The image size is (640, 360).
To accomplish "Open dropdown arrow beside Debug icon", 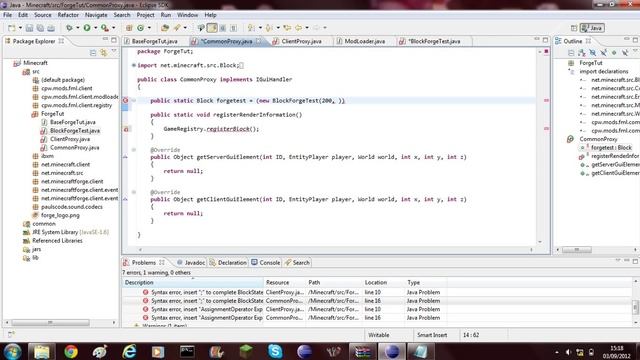I will click(x=78, y=28).
